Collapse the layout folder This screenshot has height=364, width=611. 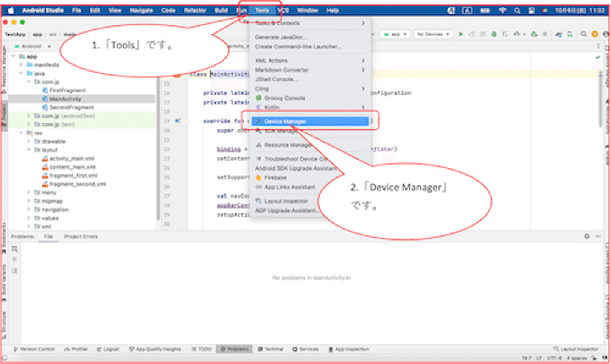coord(28,150)
